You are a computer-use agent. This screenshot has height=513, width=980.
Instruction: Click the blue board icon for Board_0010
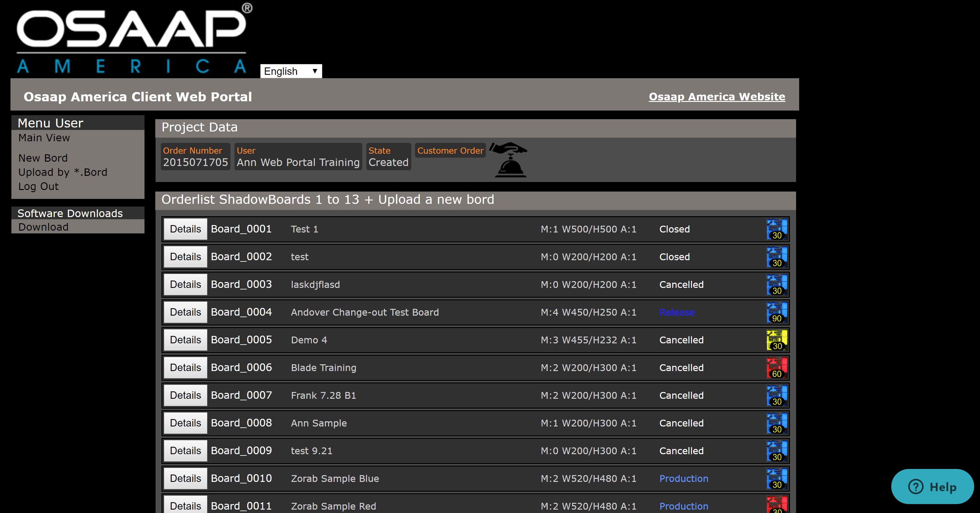coord(776,479)
